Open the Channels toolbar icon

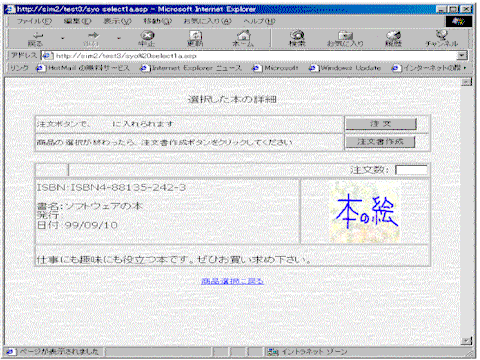point(442,38)
